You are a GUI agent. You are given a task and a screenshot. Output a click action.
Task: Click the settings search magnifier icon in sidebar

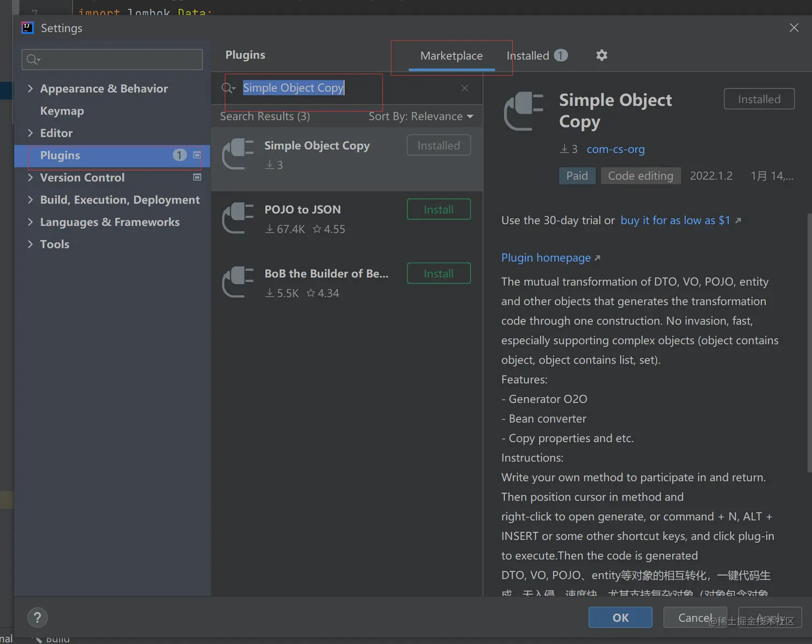(33, 60)
